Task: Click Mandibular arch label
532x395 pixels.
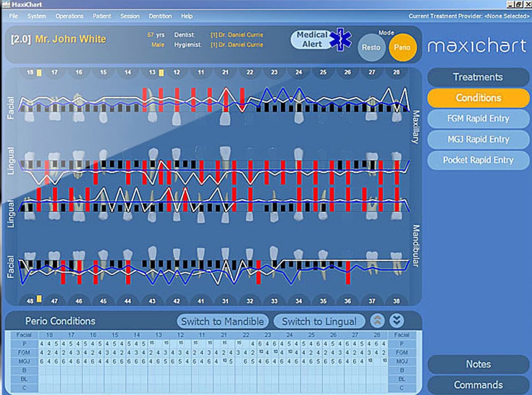Action: (x=415, y=246)
